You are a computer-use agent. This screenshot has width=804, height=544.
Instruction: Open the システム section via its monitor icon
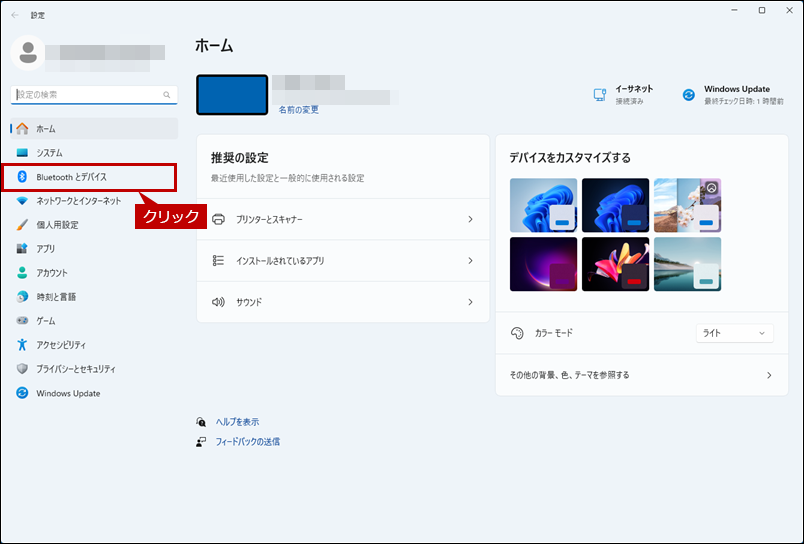click(x=22, y=153)
